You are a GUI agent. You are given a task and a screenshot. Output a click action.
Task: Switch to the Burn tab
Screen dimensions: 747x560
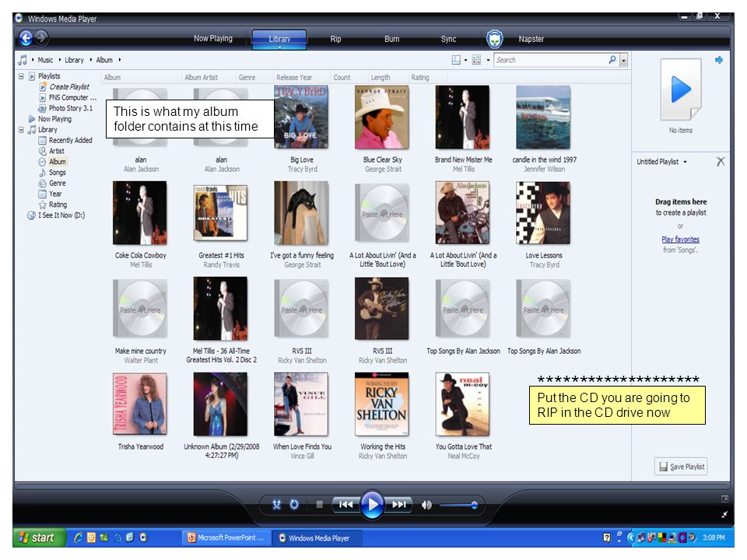392,39
